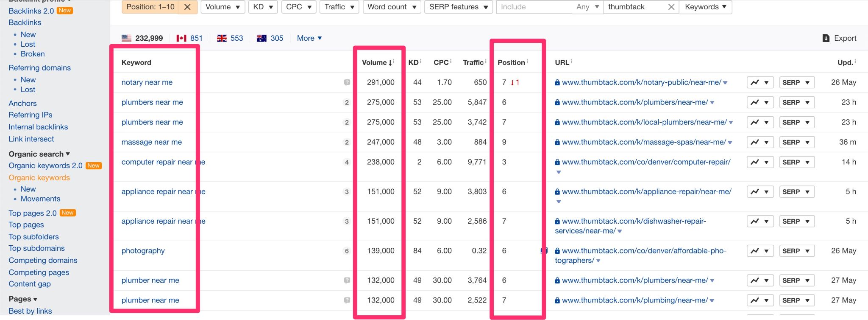This screenshot has width=868, height=320.
Task: Open Competing domains in sidebar
Action: [43, 261]
